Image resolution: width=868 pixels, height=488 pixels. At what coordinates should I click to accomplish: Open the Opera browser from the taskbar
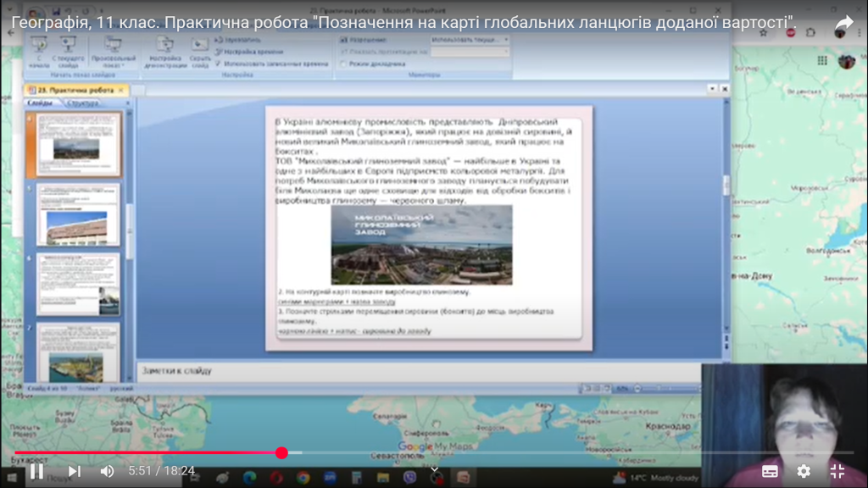276,478
